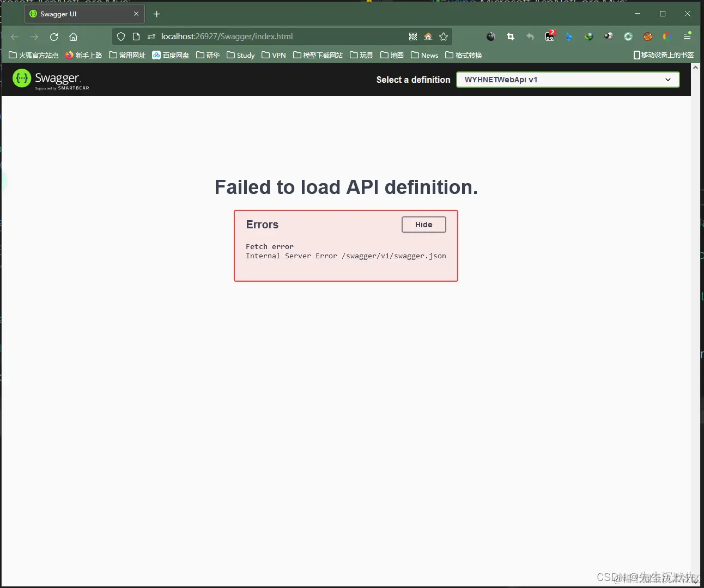Screen dimensions: 704x588
Task: Open 新手上路 bookmark
Action: click(x=83, y=55)
